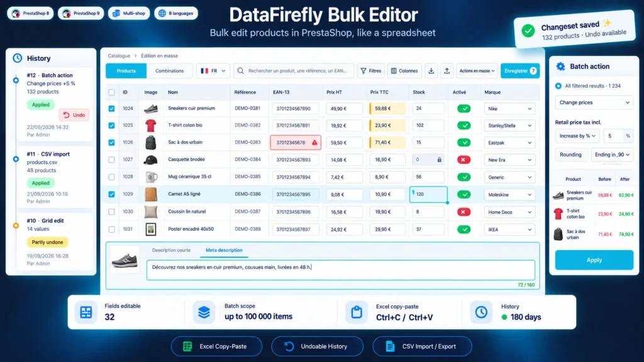Click the product search input field
644x362 pixels.
(x=294, y=71)
